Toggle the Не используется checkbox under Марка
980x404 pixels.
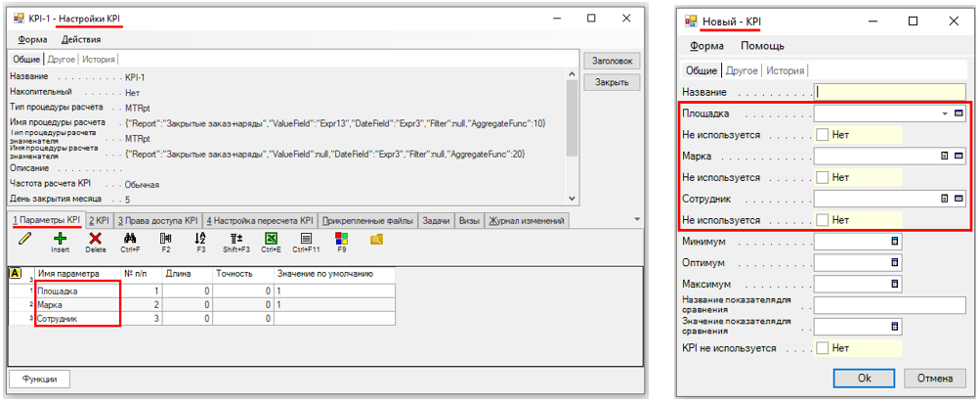coord(823,177)
